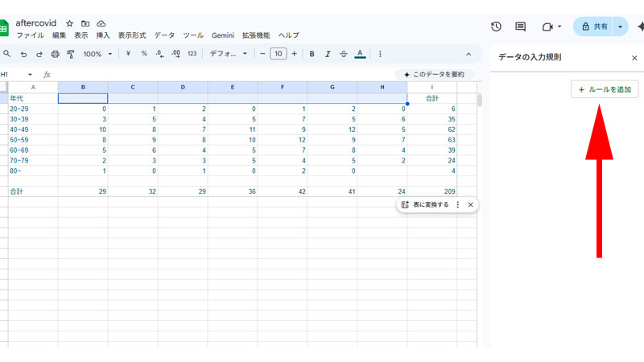
Task: Click the Print icon
Action: click(55, 54)
